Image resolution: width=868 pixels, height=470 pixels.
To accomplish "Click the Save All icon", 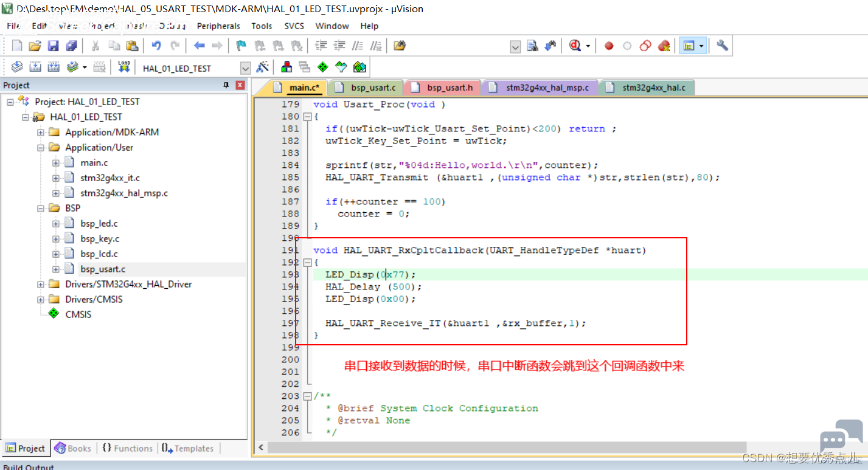I will (x=72, y=46).
